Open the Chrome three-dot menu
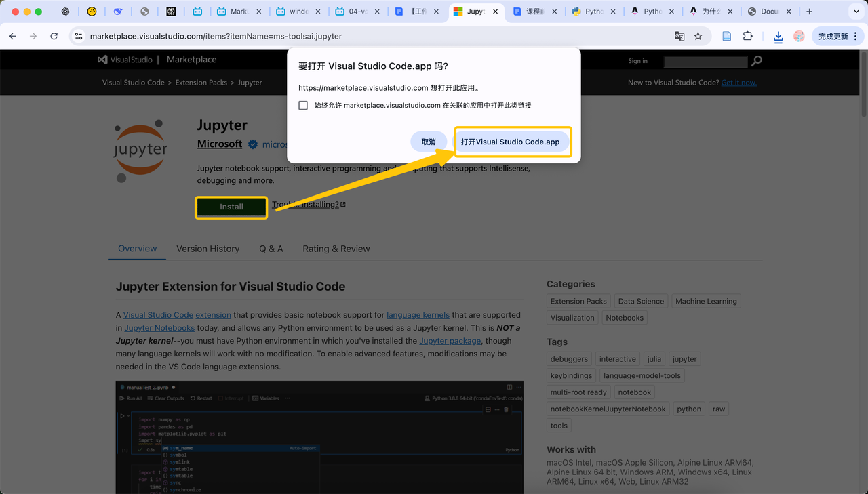 click(854, 36)
